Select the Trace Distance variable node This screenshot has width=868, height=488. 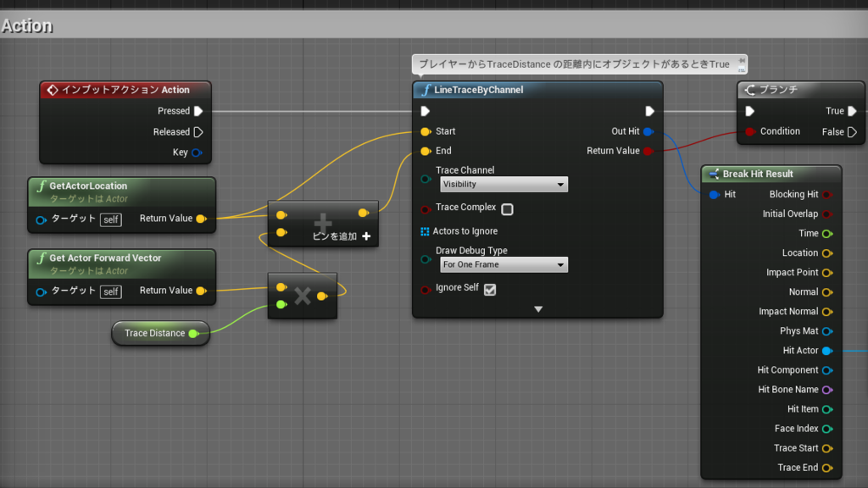coord(160,333)
